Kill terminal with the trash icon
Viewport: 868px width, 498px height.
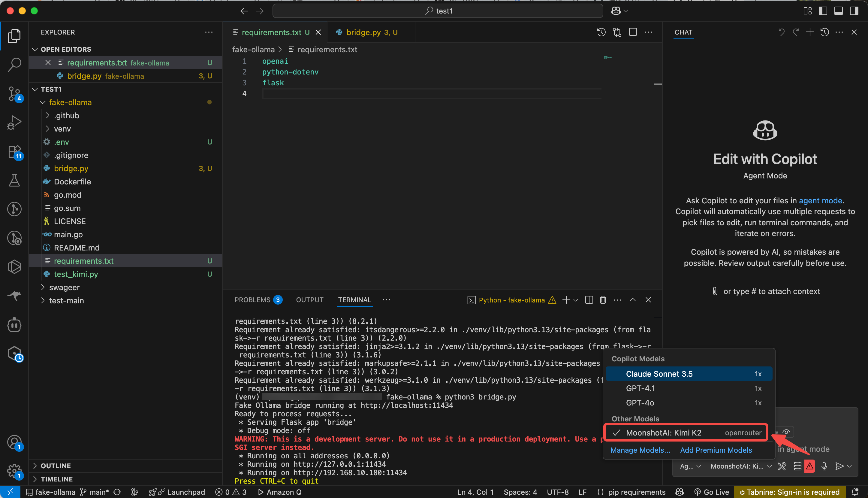tap(603, 300)
